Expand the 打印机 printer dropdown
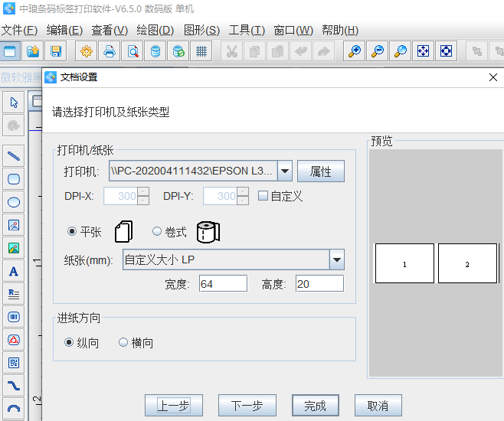This screenshot has width=504, height=421. [284, 171]
